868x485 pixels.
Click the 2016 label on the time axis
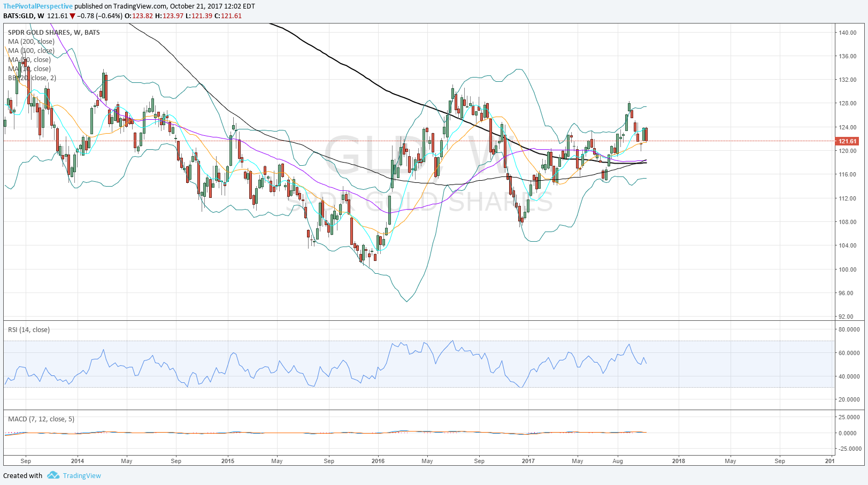pyautogui.click(x=378, y=460)
